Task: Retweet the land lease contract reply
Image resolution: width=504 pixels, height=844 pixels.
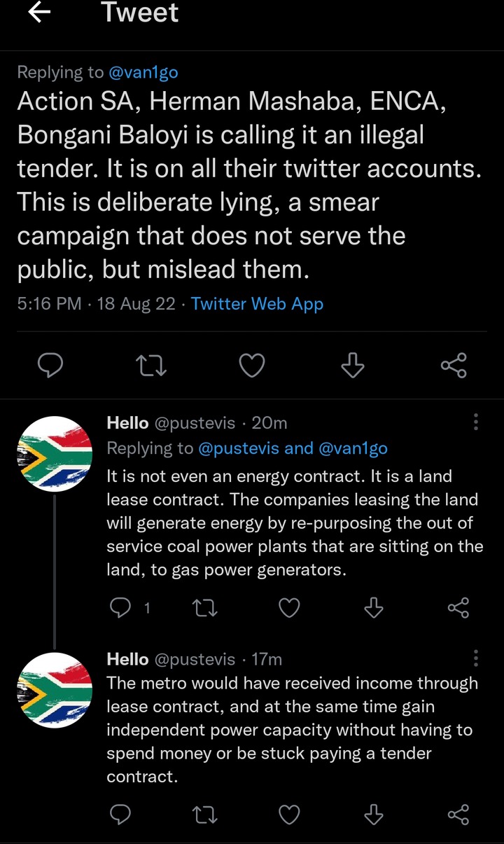Action: 205,608
